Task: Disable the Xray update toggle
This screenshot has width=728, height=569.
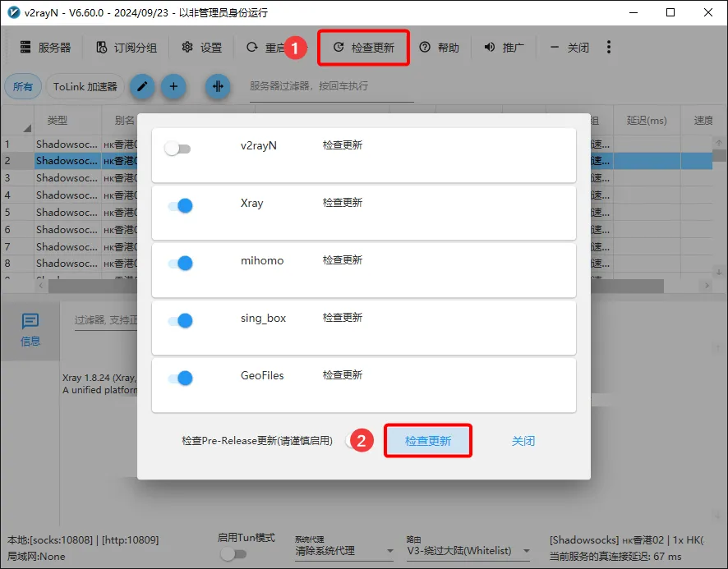Action: pos(180,206)
